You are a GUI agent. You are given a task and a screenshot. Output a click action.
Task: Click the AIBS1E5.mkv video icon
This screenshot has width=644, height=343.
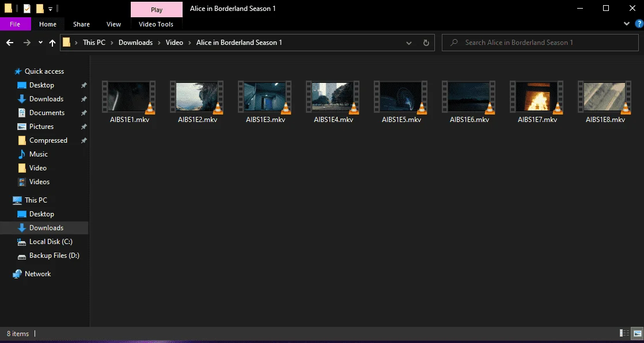coord(401,97)
